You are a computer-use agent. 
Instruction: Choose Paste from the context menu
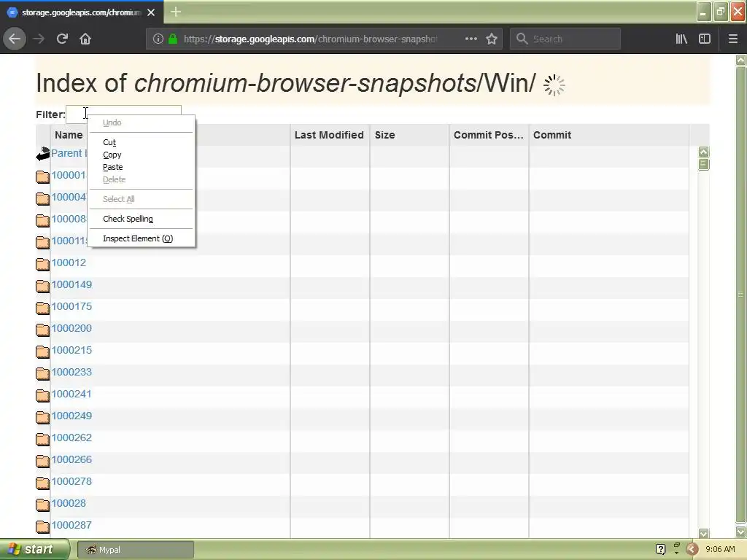tap(141, 167)
